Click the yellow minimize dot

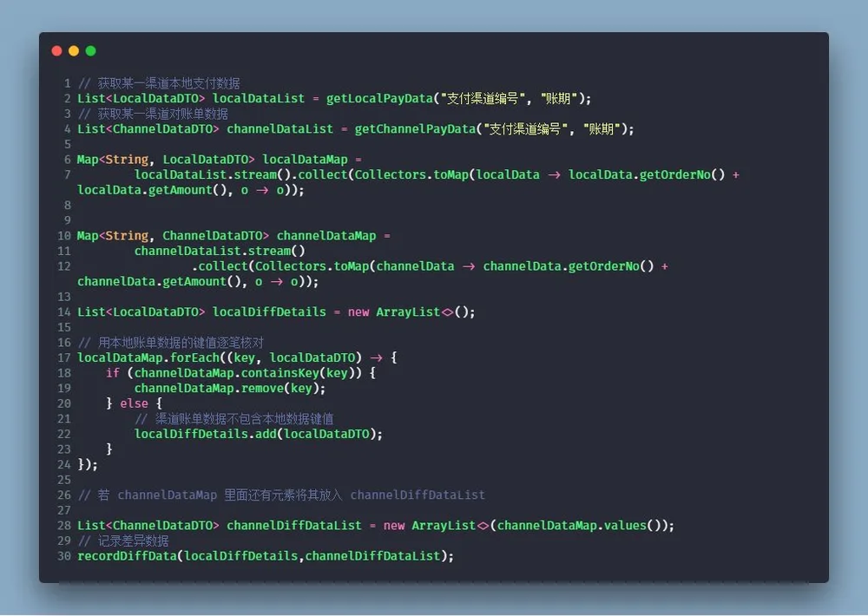[x=74, y=51]
